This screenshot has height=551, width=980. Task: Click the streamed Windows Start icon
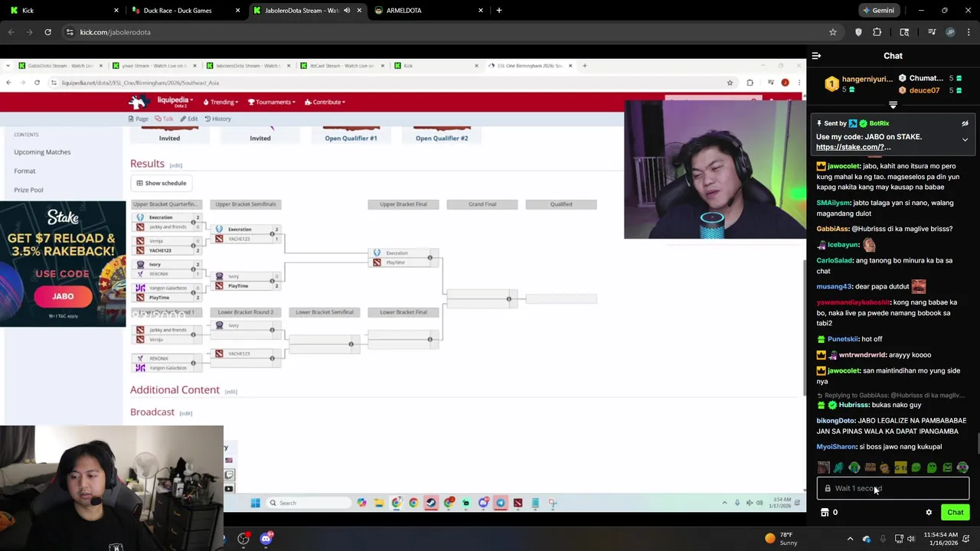coord(255,503)
